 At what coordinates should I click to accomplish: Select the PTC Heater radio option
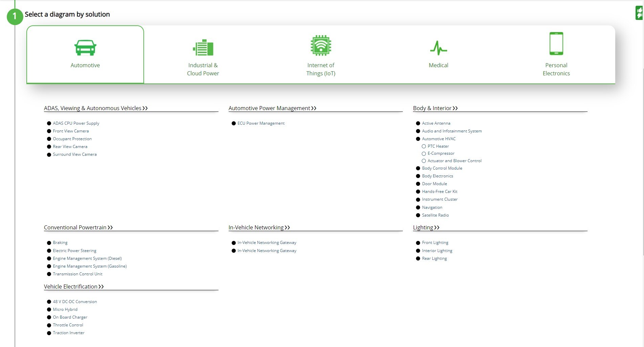pos(423,146)
